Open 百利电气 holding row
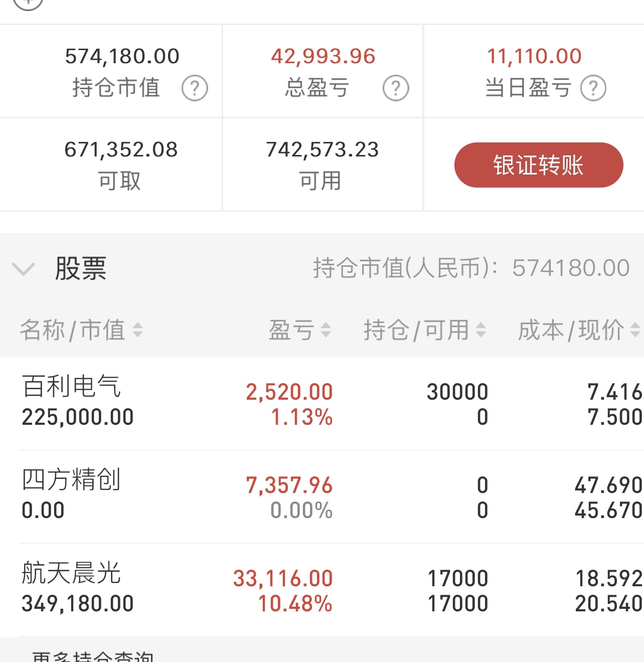The width and height of the screenshot is (644, 662). click(x=322, y=404)
